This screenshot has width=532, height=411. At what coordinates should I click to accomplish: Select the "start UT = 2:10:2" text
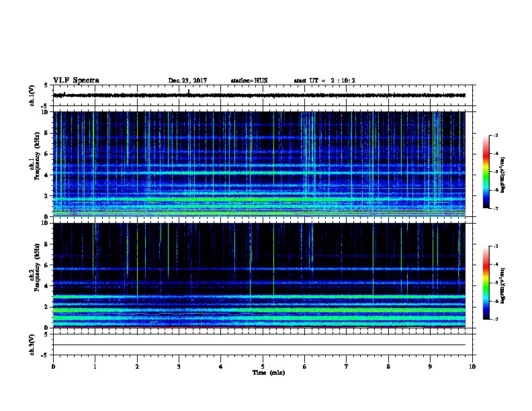tap(324, 81)
